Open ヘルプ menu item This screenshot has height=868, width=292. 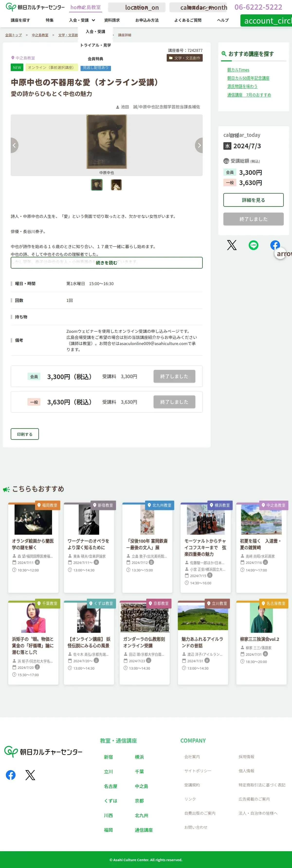[223, 20]
